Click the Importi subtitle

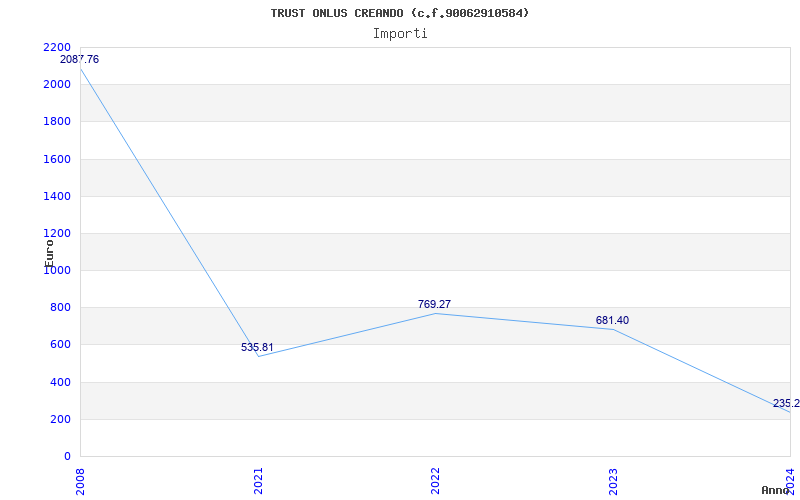(399, 34)
